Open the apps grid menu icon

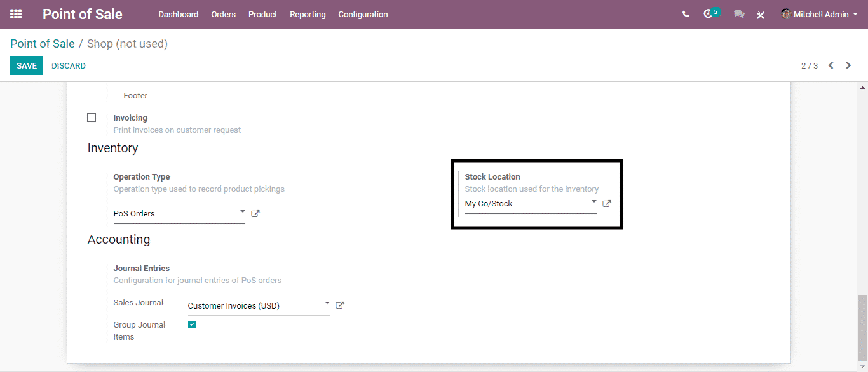(x=16, y=14)
